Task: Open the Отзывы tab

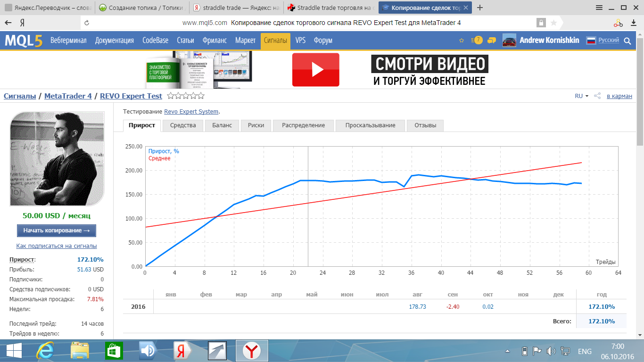Action: (425, 125)
